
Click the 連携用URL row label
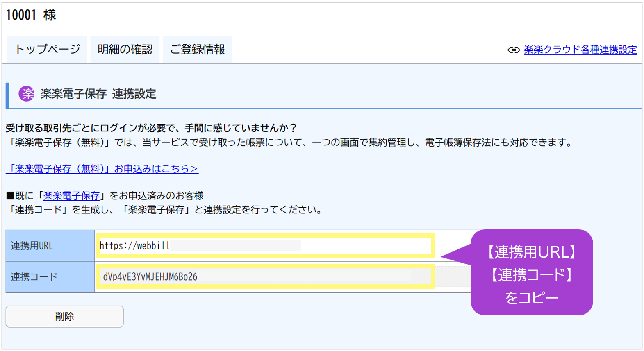tap(50, 246)
